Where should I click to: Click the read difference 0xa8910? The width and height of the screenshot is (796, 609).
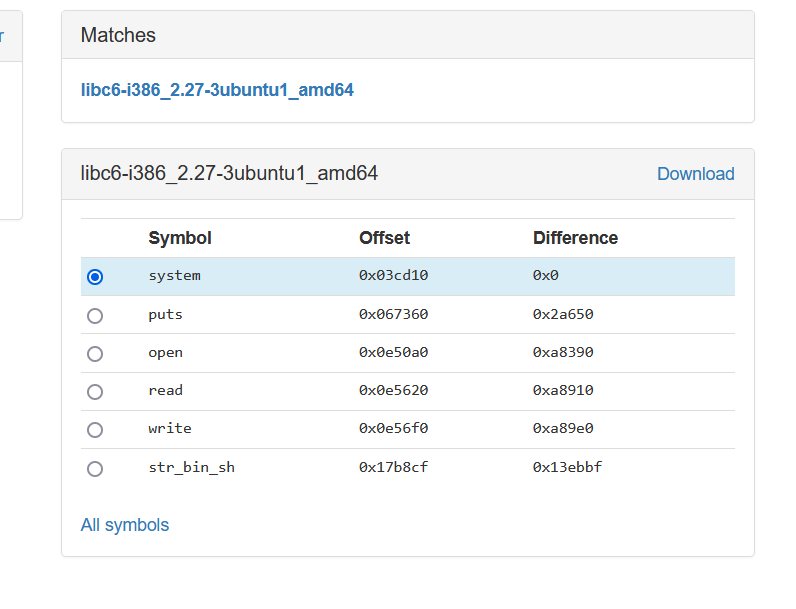563,390
